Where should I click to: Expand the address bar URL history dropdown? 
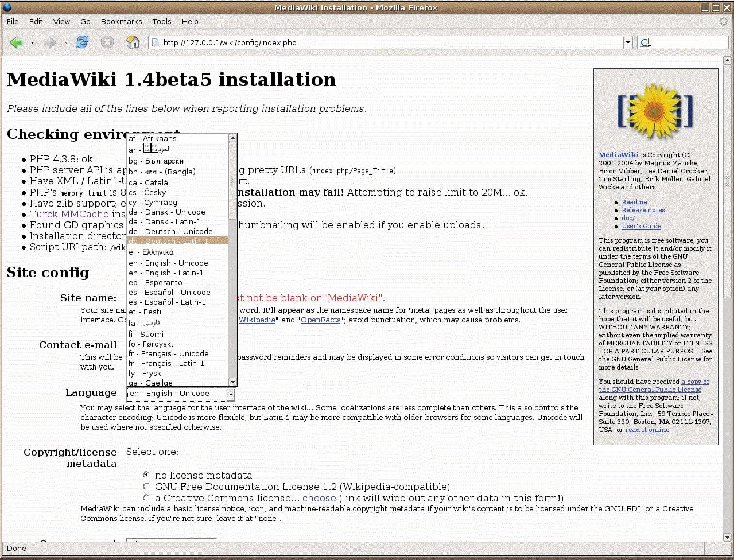(628, 42)
